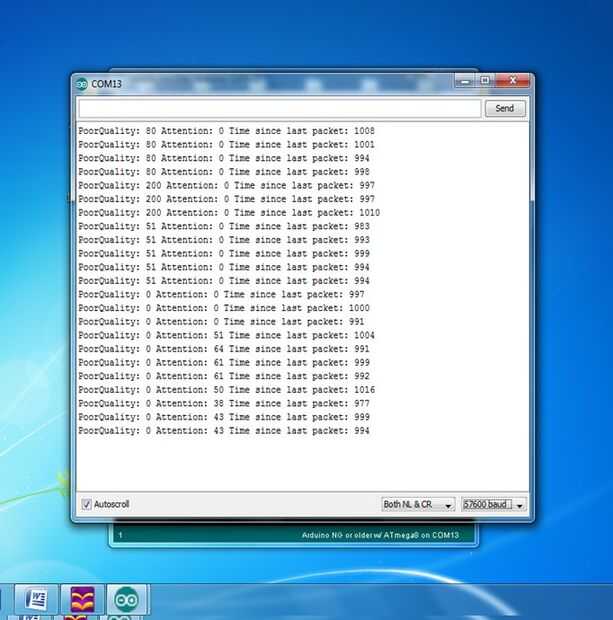Image resolution: width=613 pixels, height=620 pixels.
Task: Click the Attention: 51 line ending 1004
Action: pyautogui.click(x=226, y=335)
